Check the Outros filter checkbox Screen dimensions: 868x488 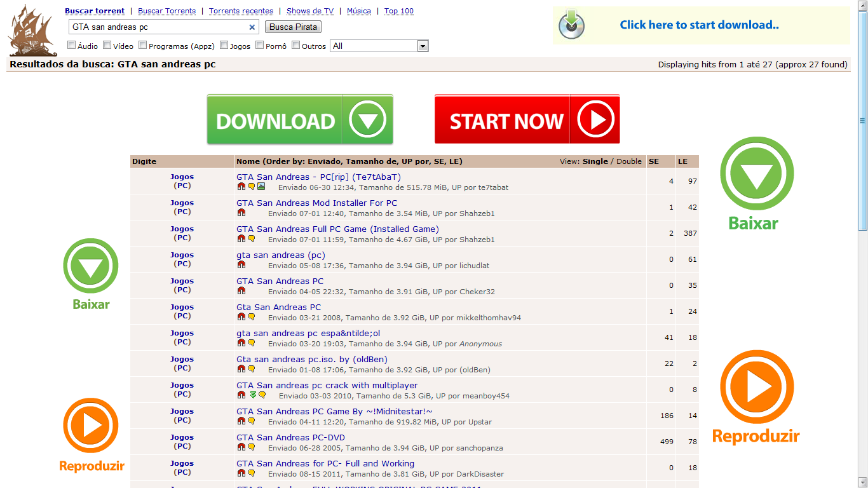click(x=296, y=45)
